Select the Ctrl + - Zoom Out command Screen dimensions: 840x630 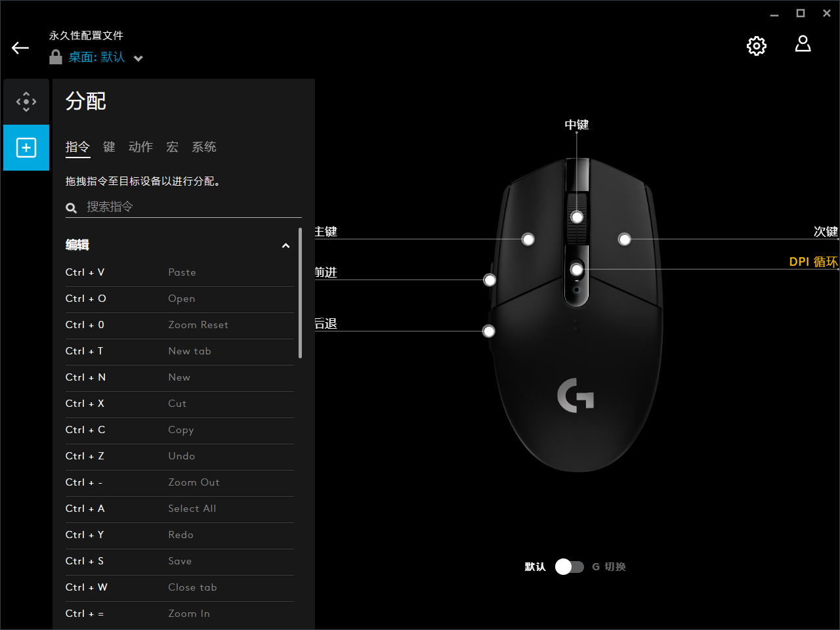click(x=180, y=483)
